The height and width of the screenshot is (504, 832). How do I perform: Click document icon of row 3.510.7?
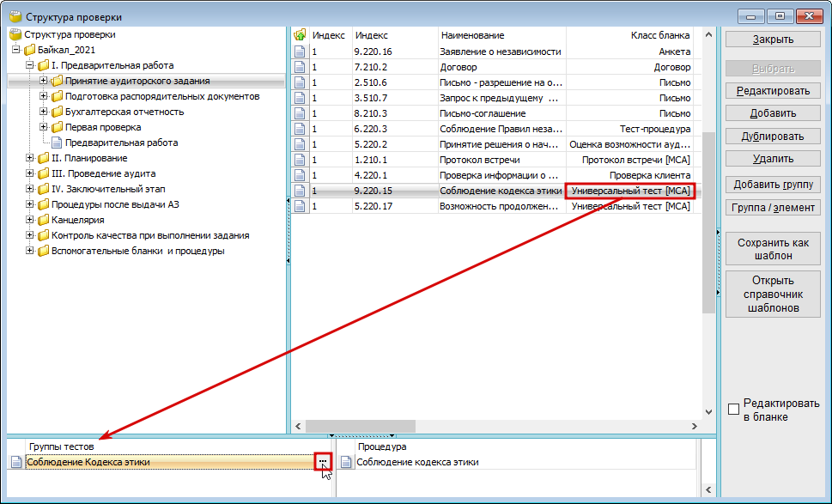click(300, 98)
